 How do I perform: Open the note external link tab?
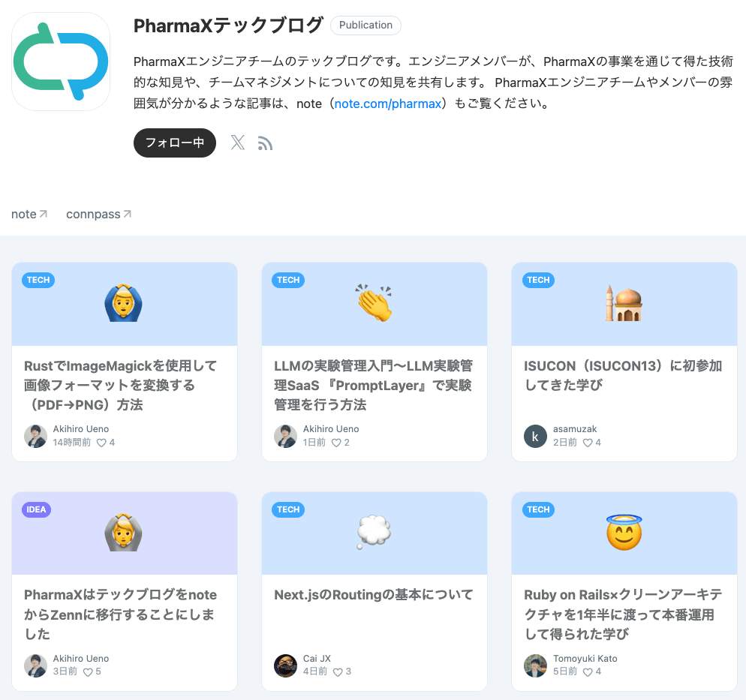pyautogui.click(x=29, y=215)
